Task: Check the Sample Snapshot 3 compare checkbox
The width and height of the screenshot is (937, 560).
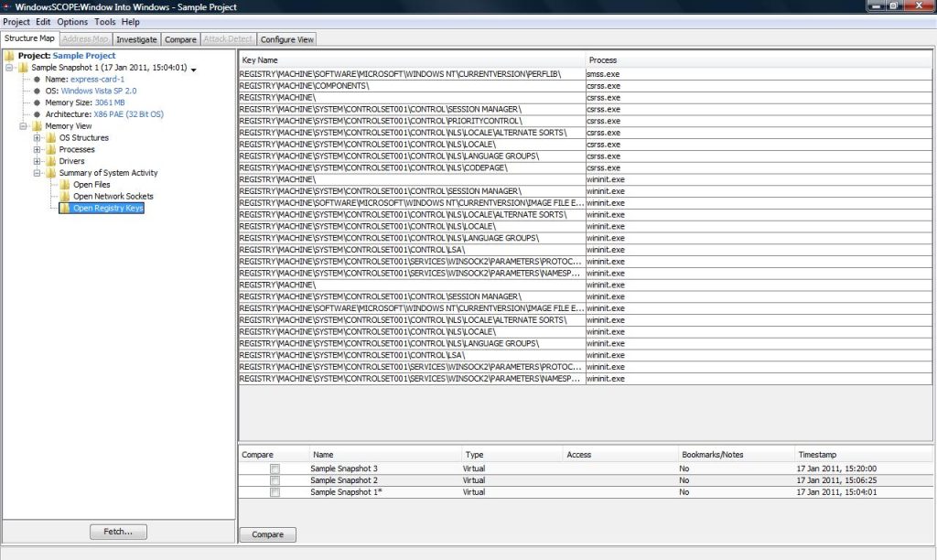Action: (275, 469)
